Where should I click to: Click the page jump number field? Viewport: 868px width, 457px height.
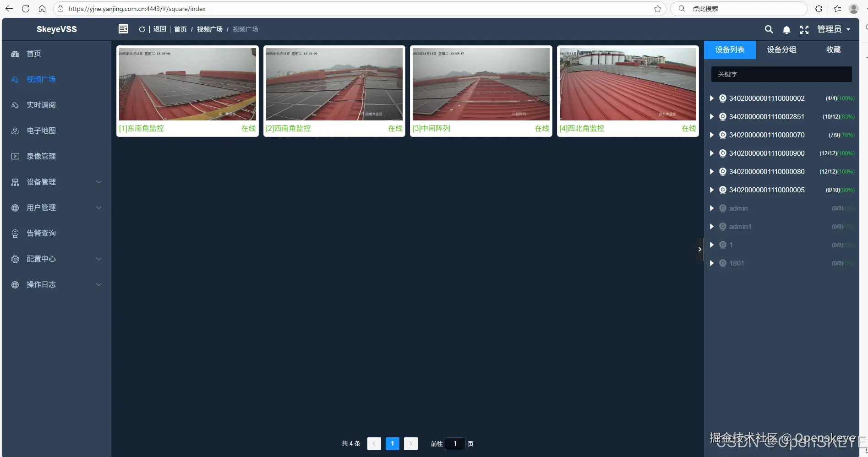point(455,444)
